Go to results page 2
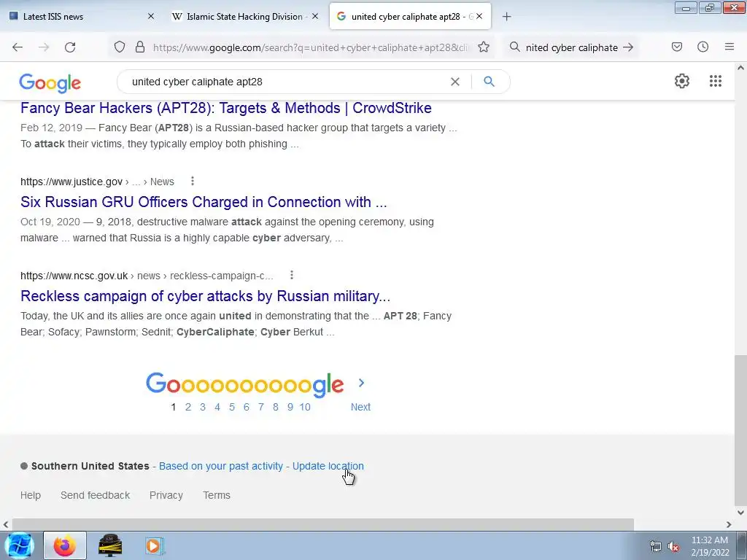 click(x=188, y=407)
